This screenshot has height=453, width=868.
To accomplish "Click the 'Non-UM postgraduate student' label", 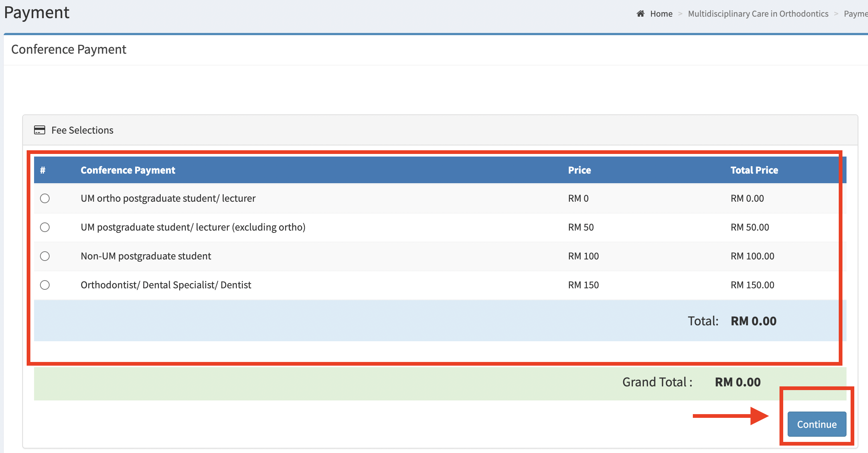I will 146,256.
